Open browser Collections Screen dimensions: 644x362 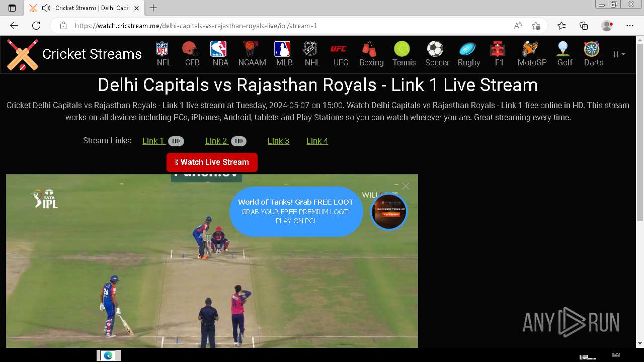(x=584, y=26)
